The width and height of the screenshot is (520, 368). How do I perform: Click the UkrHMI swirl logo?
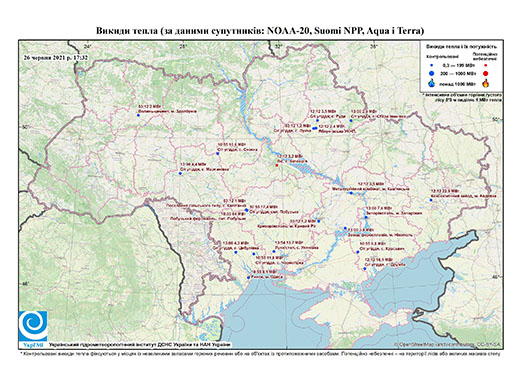point(33,326)
